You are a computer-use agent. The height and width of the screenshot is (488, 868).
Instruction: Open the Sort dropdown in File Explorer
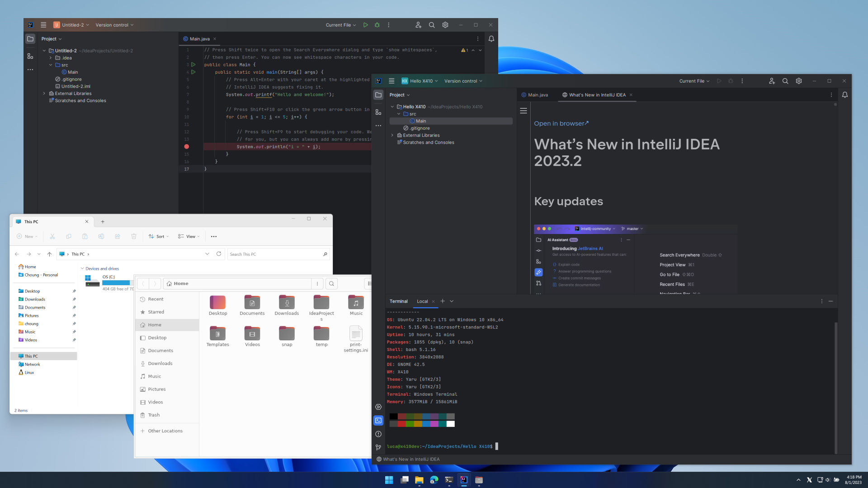[x=159, y=236]
